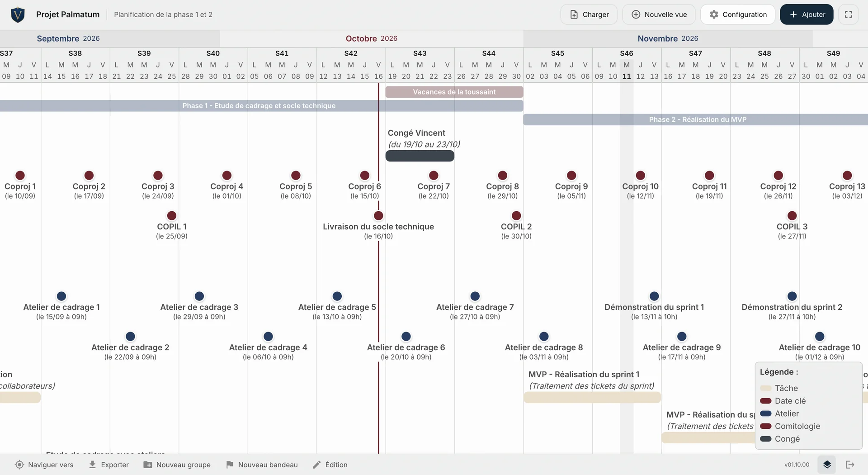
Task: Select the MVP sprint 1 task bar
Action: pos(592,398)
